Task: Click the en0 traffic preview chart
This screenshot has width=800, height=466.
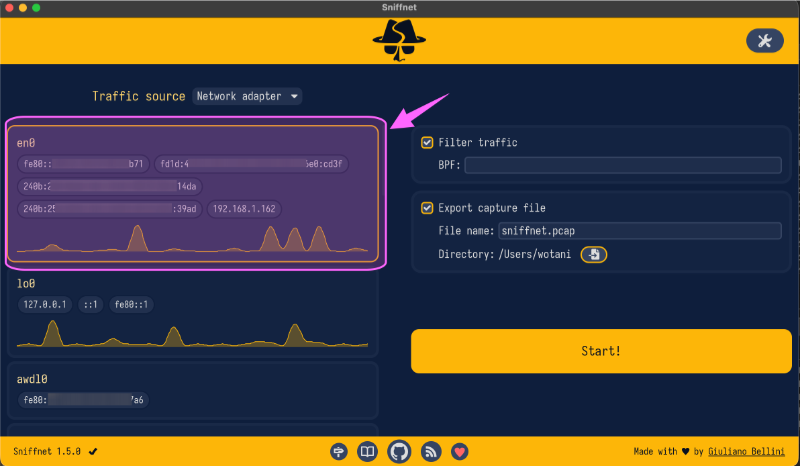Action: point(193,238)
